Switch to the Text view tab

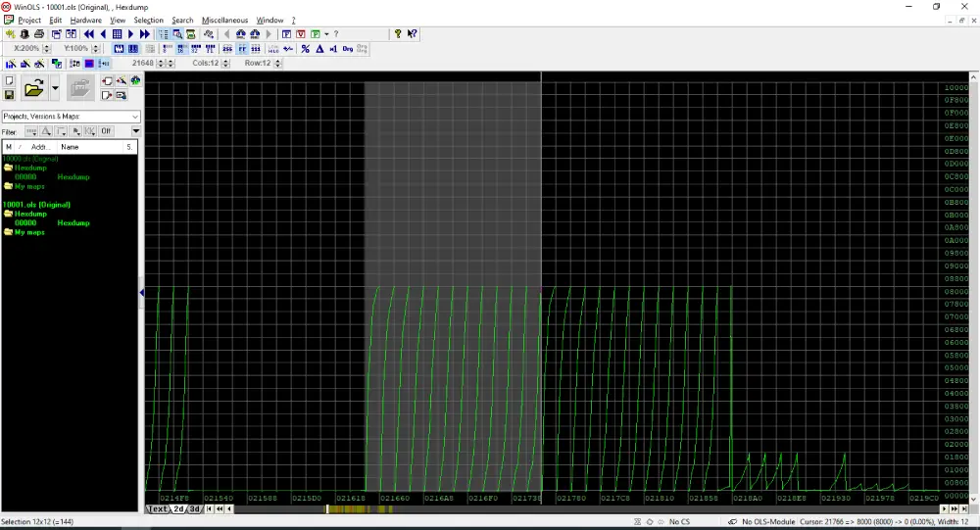pos(158,509)
